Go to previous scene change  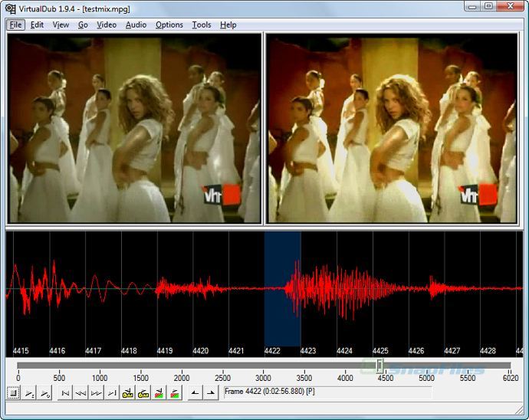[x=159, y=393]
